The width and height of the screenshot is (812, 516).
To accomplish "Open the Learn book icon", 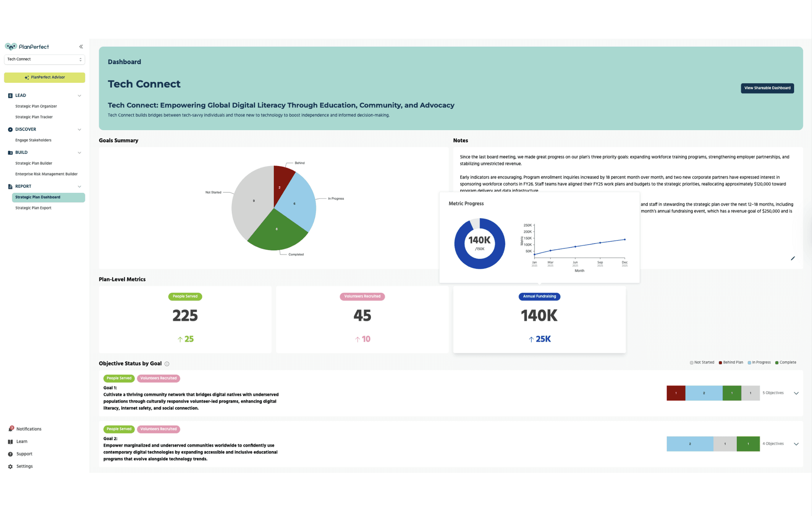I will 10,442.
